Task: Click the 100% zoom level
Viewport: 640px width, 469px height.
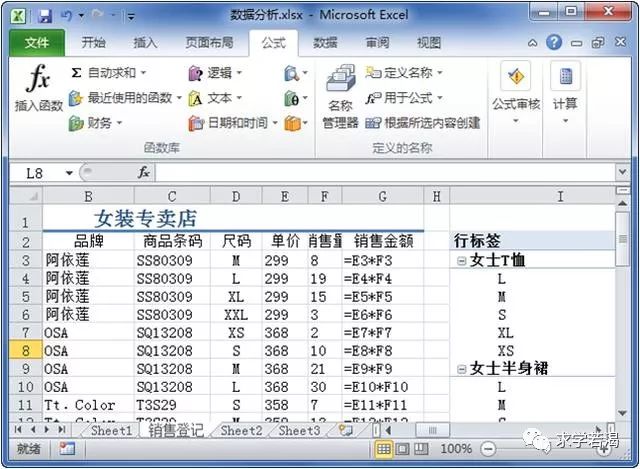Action: (456, 449)
